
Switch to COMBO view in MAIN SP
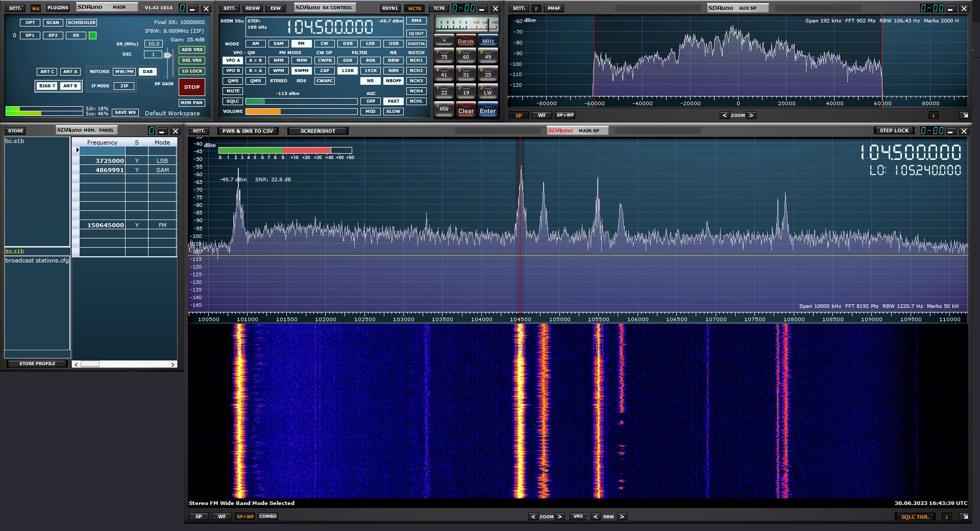point(268,517)
